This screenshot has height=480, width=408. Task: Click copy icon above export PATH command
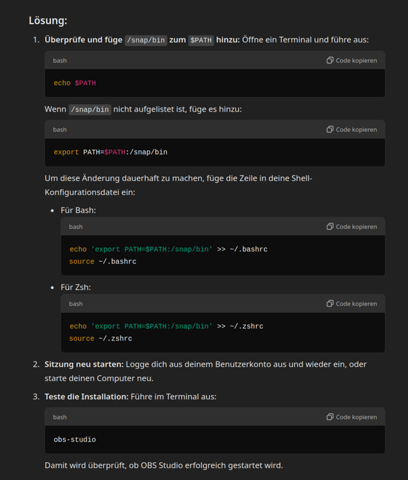(330, 129)
